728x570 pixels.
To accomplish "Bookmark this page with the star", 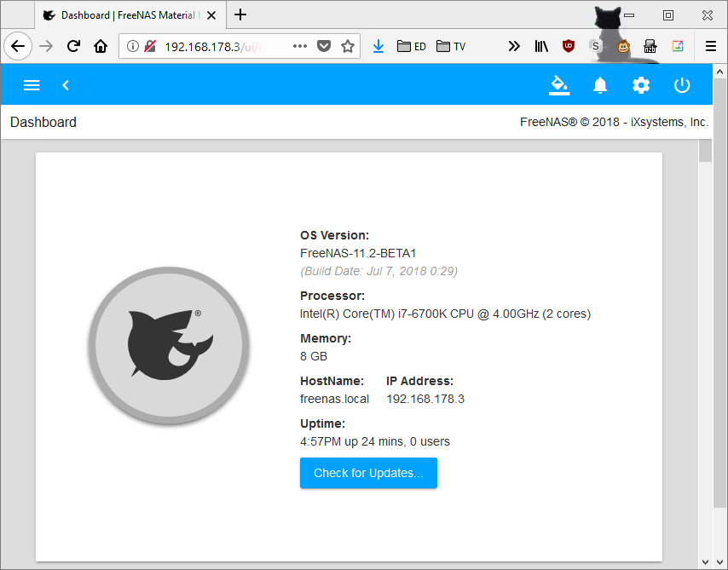I will (x=348, y=46).
